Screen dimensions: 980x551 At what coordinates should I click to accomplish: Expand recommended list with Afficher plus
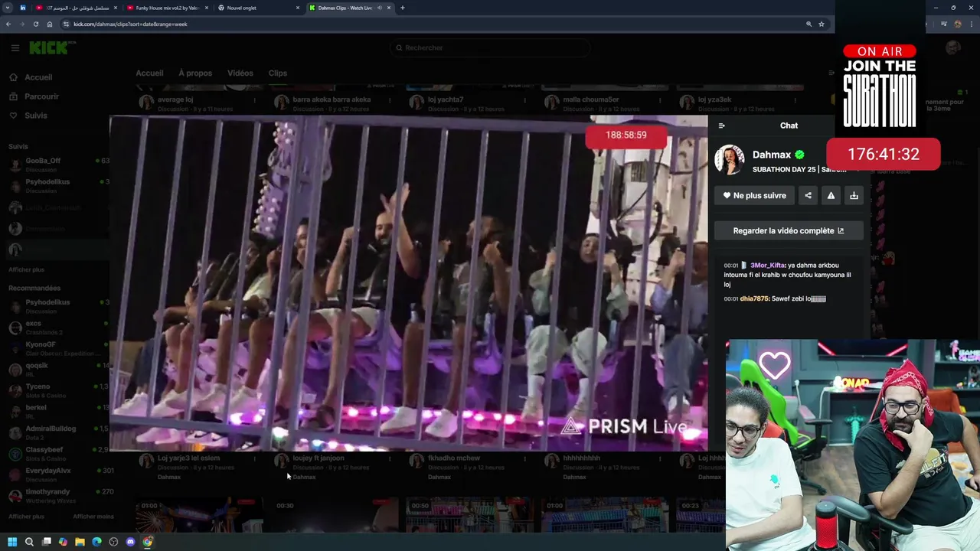point(27,517)
